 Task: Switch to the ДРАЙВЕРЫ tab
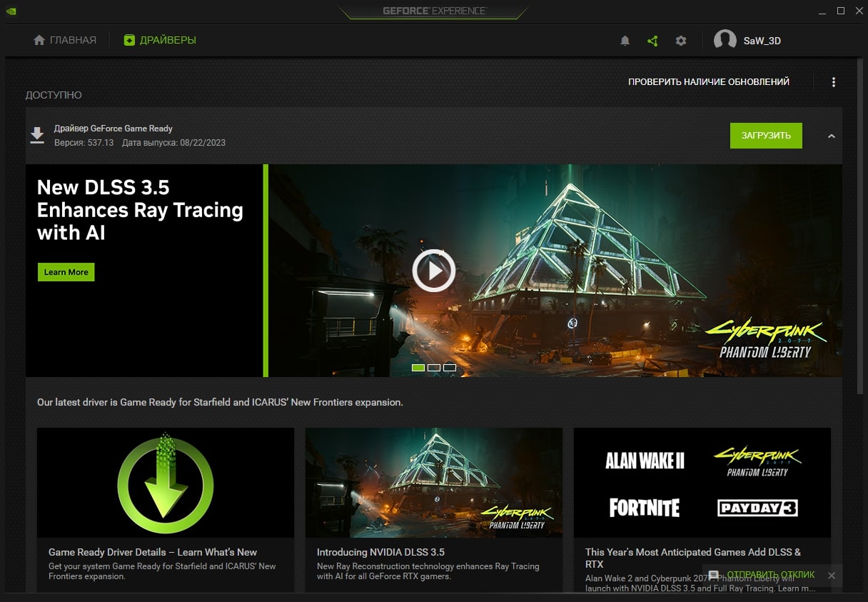pos(160,40)
